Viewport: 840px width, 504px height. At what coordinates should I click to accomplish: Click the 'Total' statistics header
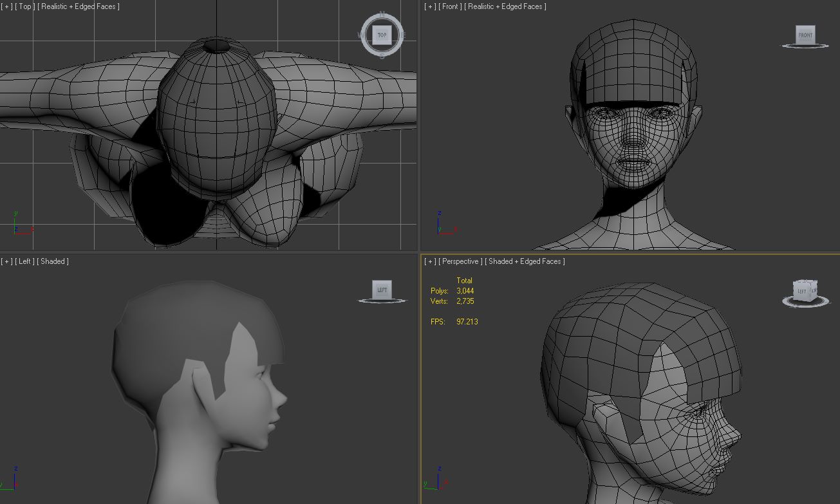tap(464, 281)
